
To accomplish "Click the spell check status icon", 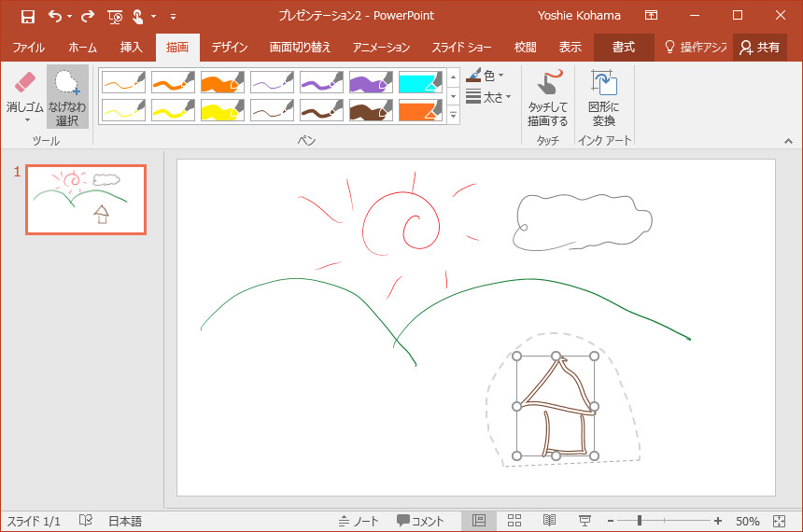I will coord(86,521).
